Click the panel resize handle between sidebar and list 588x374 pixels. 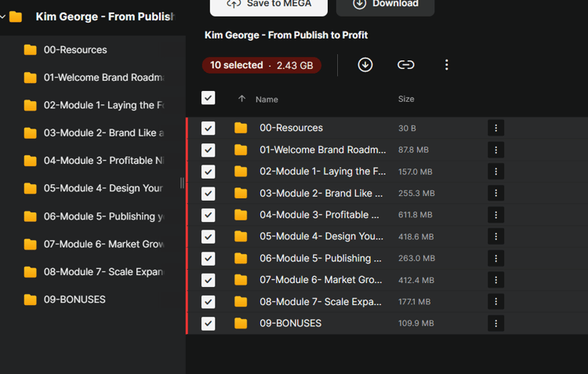click(x=182, y=183)
